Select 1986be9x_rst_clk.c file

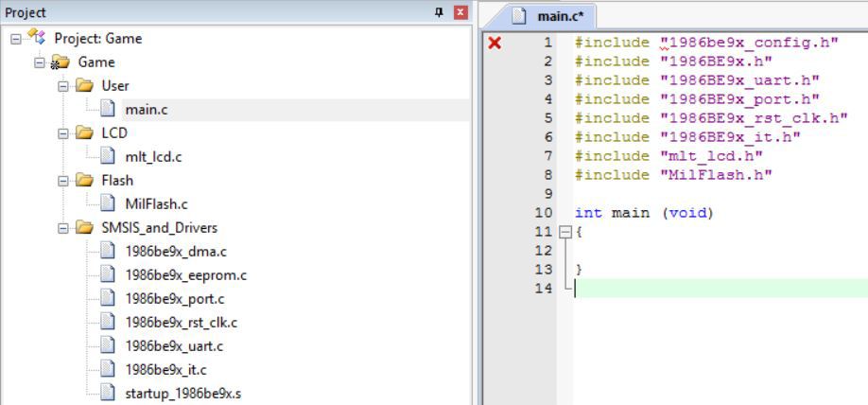[181, 323]
